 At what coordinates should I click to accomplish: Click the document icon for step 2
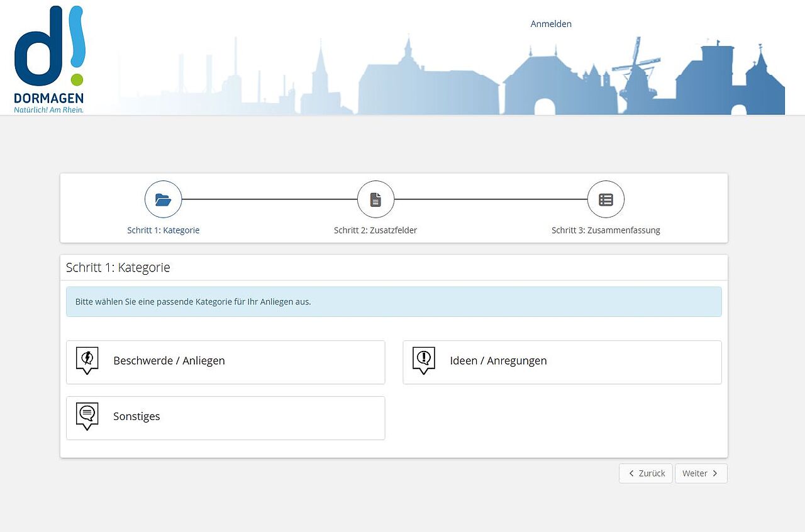375,199
